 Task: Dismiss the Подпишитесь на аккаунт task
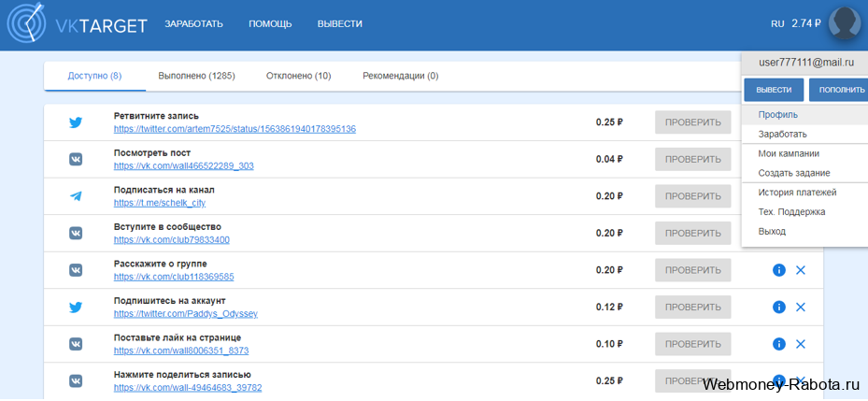801,307
